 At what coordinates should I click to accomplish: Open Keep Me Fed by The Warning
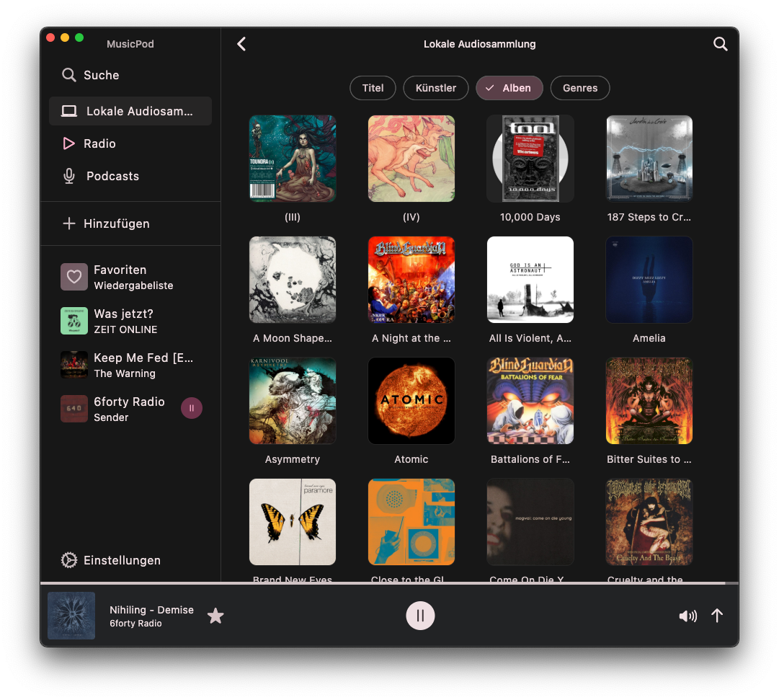[130, 364]
